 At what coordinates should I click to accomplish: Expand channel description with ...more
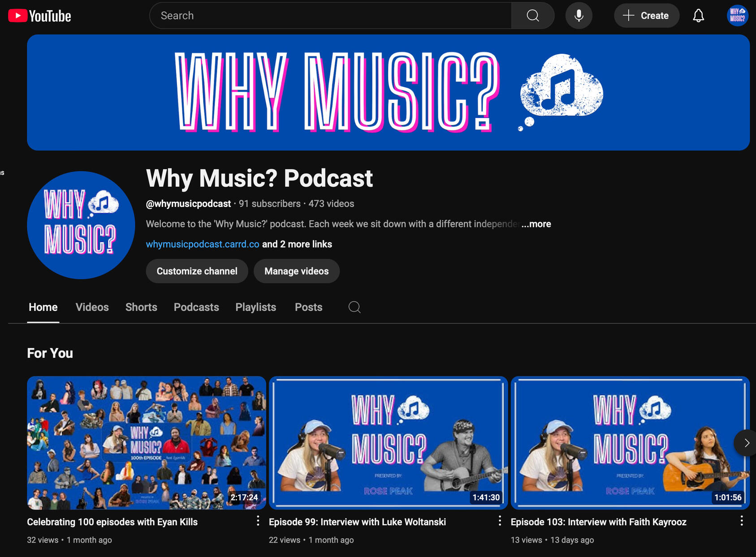[x=536, y=224]
